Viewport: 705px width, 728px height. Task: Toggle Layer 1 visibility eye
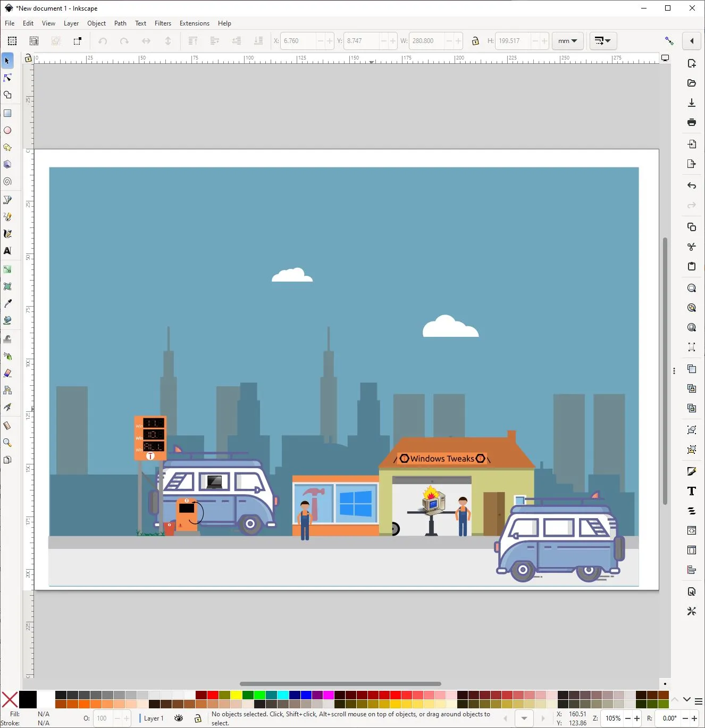[179, 718]
